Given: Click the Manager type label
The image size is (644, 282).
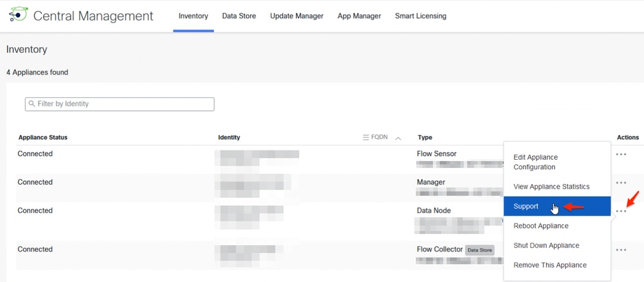Looking at the screenshot, I should 431,182.
